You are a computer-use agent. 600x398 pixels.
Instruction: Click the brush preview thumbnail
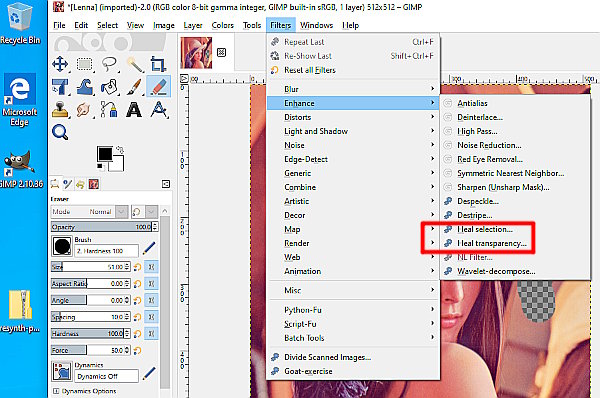[62, 246]
